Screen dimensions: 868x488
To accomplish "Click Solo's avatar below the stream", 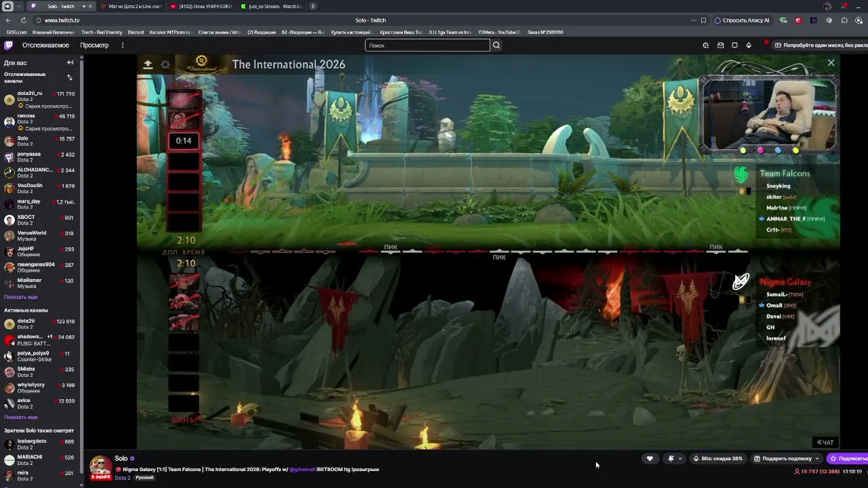I will (101, 467).
